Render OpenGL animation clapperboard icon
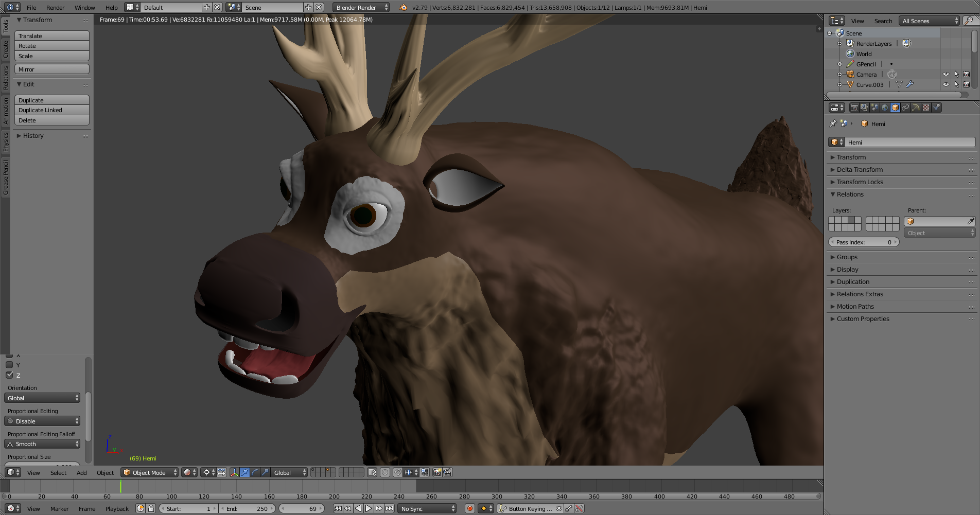Image resolution: width=980 pixels, height=515 pixels. pyautogui.click(x=448, y=472)
